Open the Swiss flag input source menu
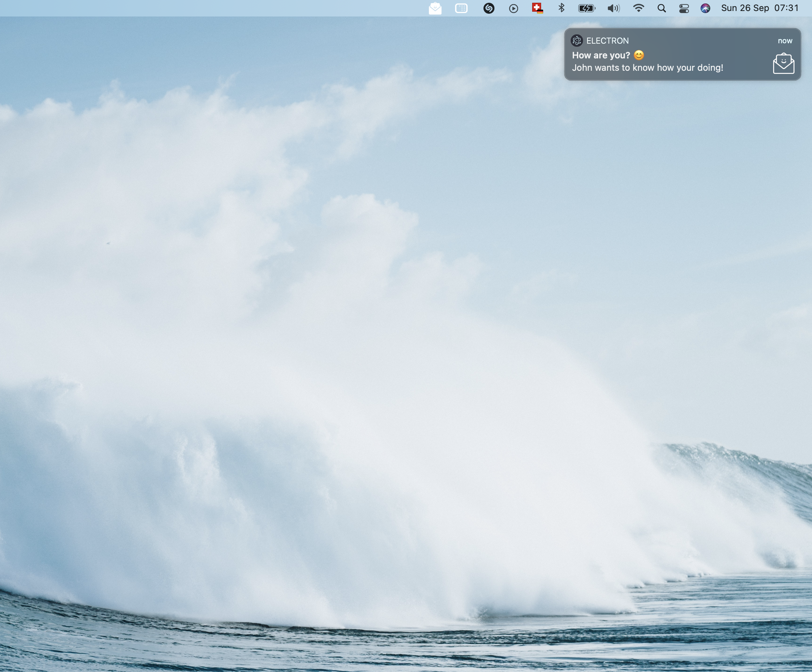Image resolution: width=812 pixels, height=672 pixels. pyautogui.click(x=537, y=8)
